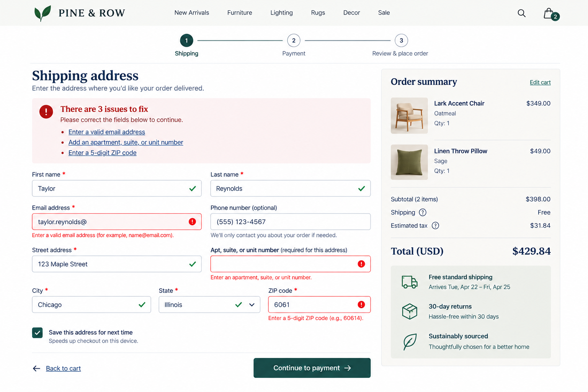Click Continue to payment button
Image resolution: width=588 pixels, height=392 pixels.
[x=312, y=368]
